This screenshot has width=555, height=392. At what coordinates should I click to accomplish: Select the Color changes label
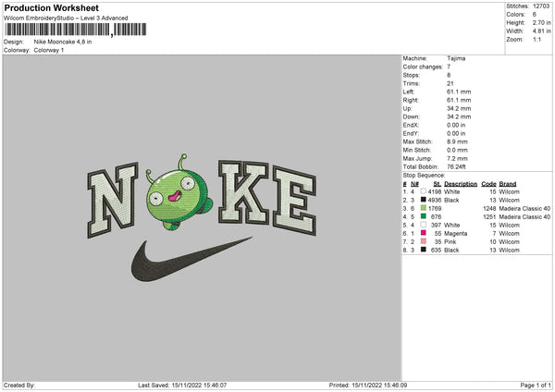point(423,67)
